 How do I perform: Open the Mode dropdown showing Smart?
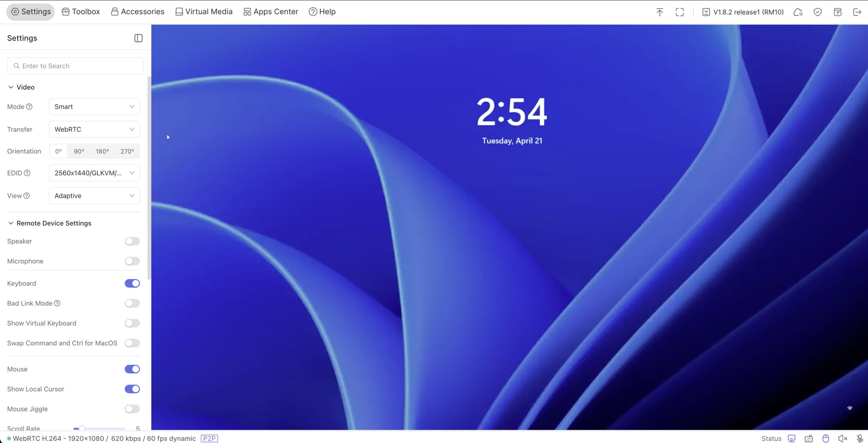94,107
